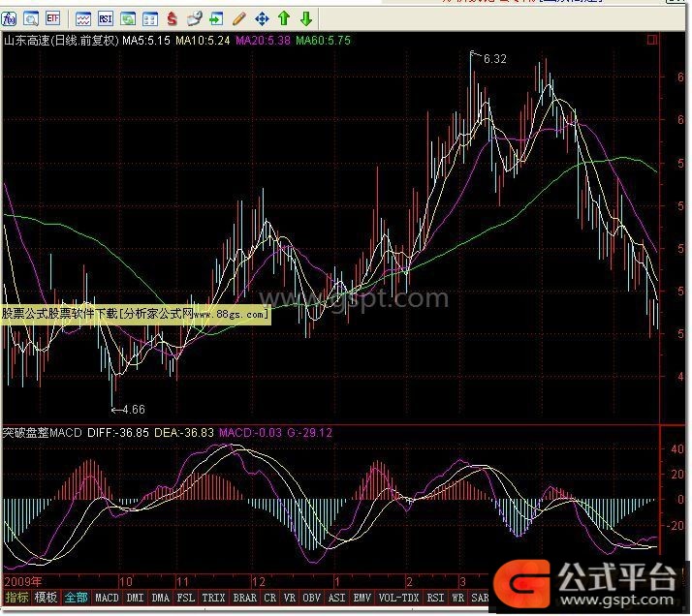
Task: Select the RSI indicator tab in bottom bar
Action: tap(435, 598)
